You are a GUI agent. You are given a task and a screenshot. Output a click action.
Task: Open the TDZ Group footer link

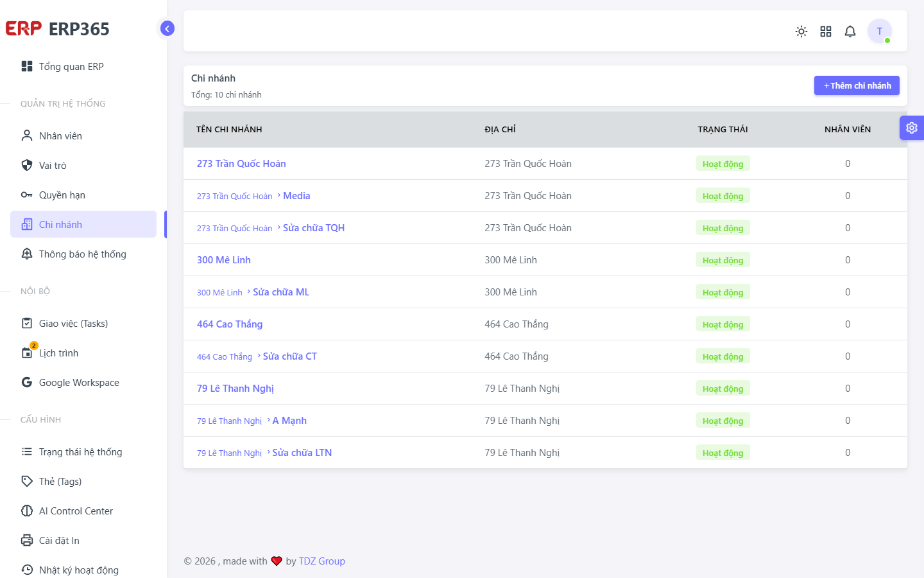pos(322,561)
